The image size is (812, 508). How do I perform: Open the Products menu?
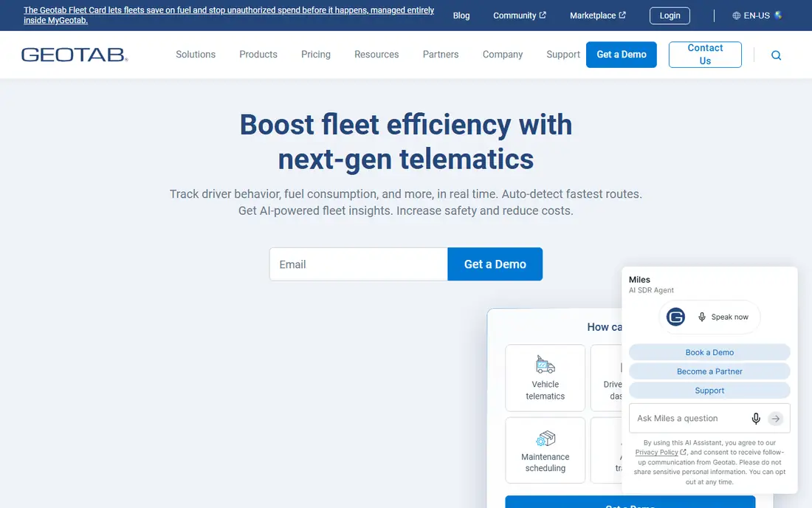coord(258,55)
